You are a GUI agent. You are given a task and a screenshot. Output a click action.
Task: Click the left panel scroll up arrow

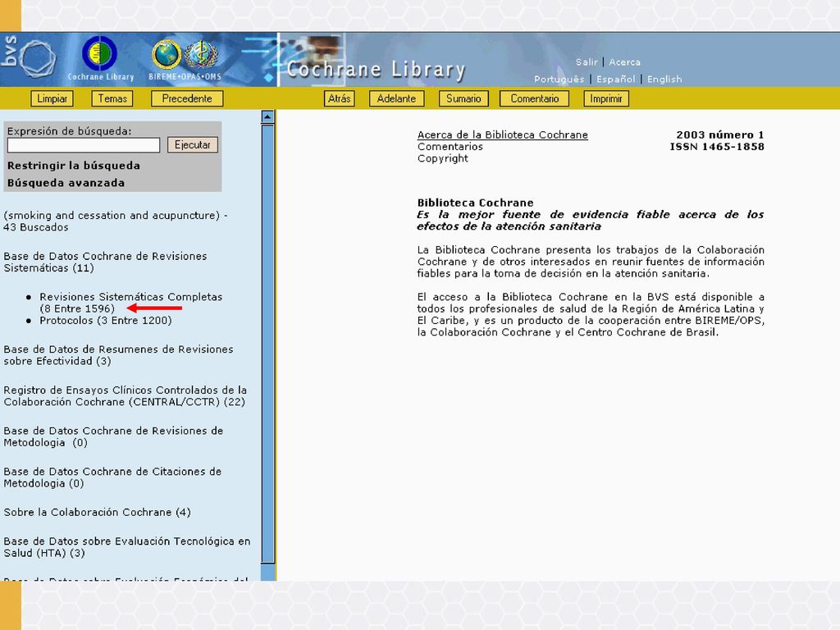[268, 116]
